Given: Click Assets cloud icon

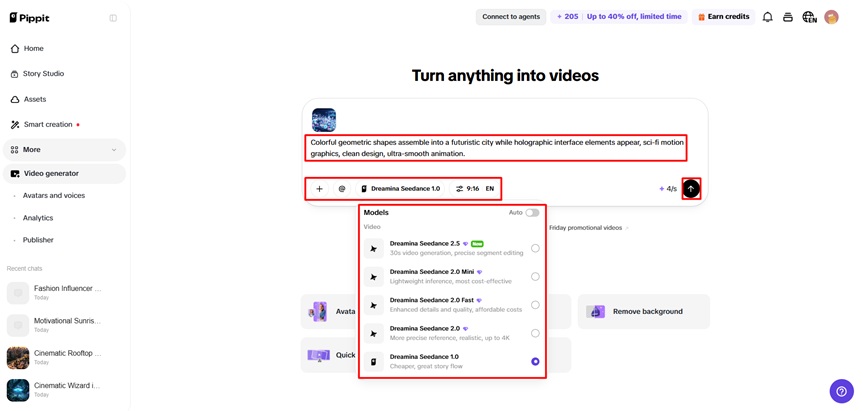Looking at the screenshot, I should [x=15, y=100].
